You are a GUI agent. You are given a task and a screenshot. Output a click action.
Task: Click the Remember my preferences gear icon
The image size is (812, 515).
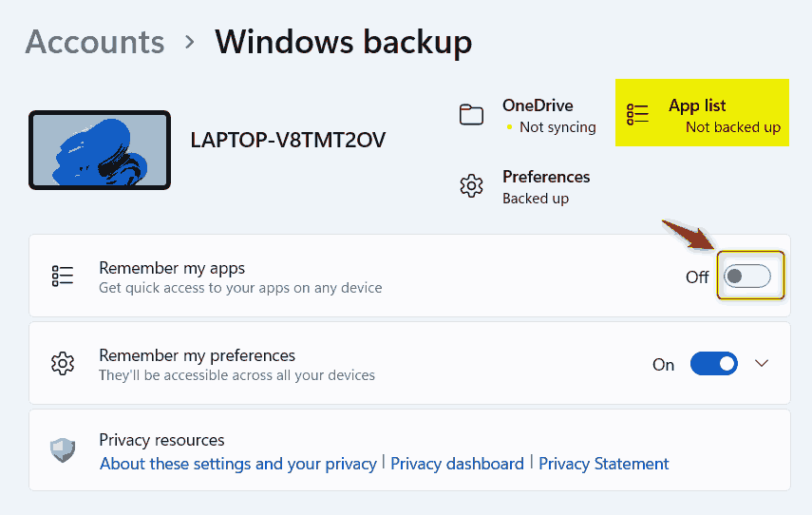[x=63, y=363]
